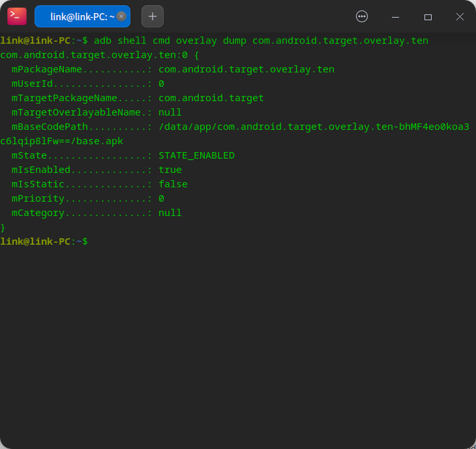The height and width of the screenshot is (449, 476).
Task: Click the mTargetOverlayableName null line
Action: tap(97, 112)
